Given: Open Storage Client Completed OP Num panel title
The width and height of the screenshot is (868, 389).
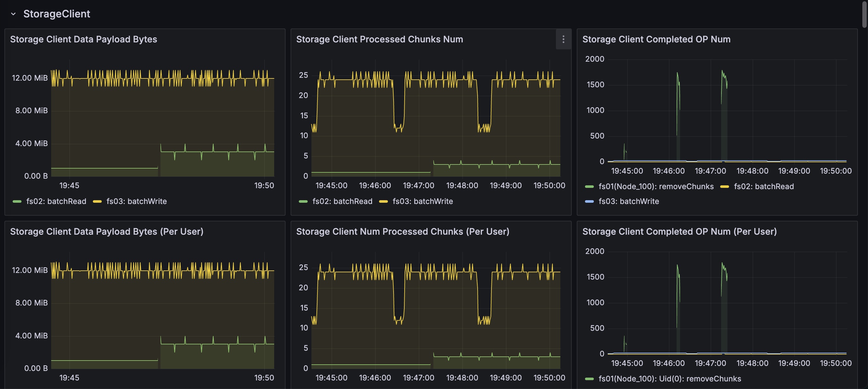Looking at the screenshot, I should pyautogui.click(x=656, y=39).
